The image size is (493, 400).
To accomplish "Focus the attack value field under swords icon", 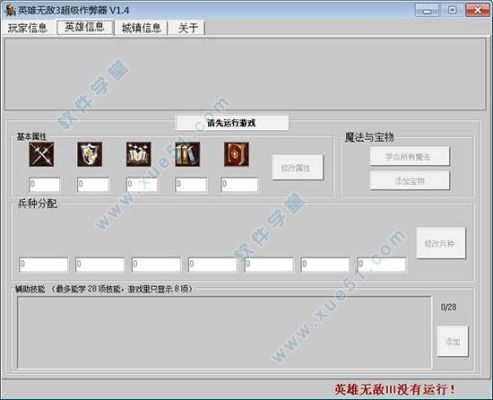I will pos(45,184).
